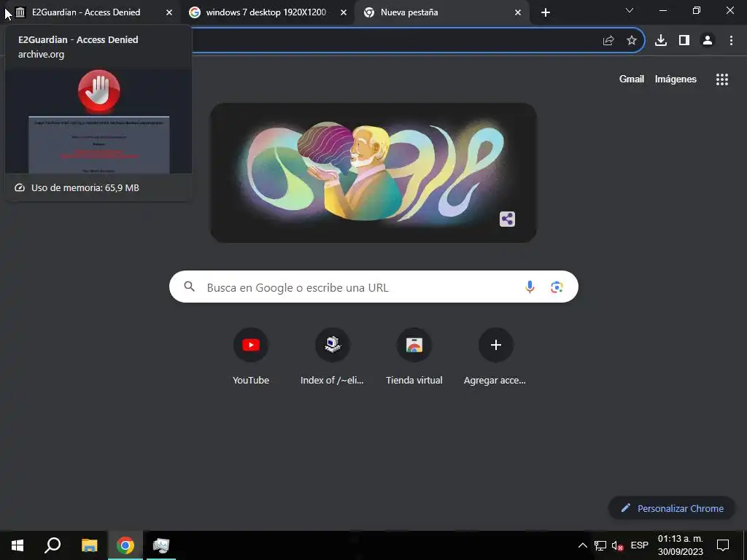
Task: Expand the tab search chevron
Action: click(630, 10)
